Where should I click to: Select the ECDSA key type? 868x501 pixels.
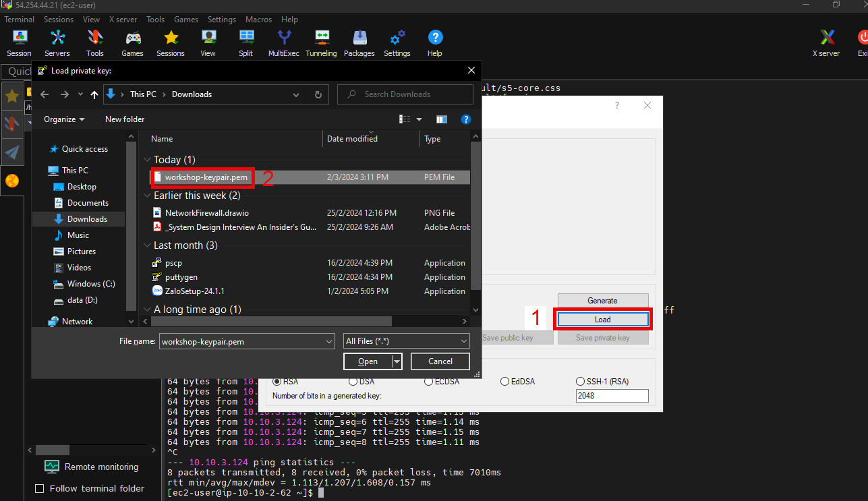tap(429, 381)
